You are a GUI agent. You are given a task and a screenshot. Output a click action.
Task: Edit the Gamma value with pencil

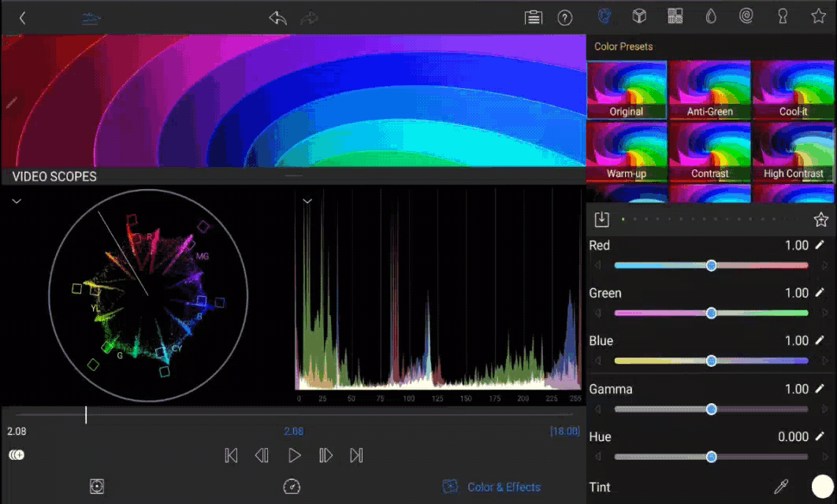coord(820,388)
